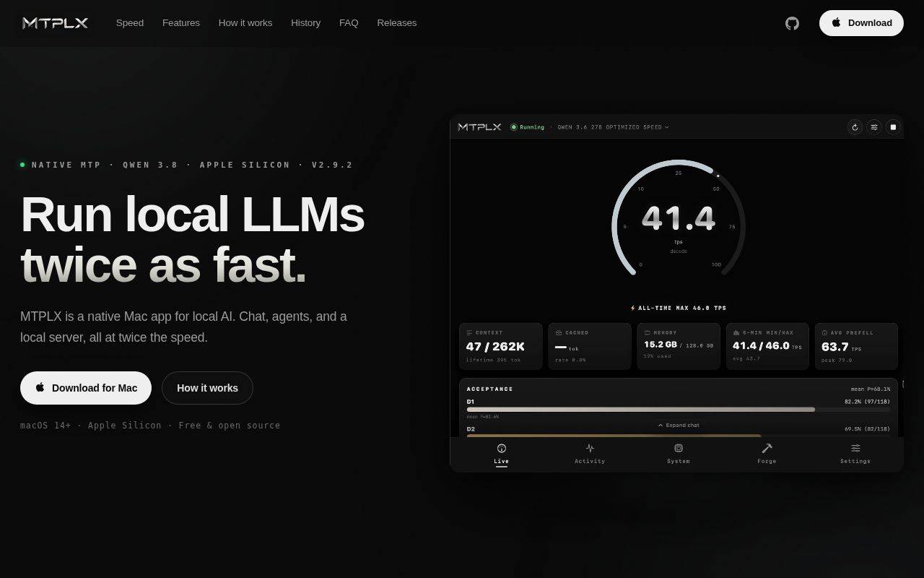The width and height of the screenshot is (924, 578).
Task: Click the D1 acceptance progress bar
Action: coord(679,410)
